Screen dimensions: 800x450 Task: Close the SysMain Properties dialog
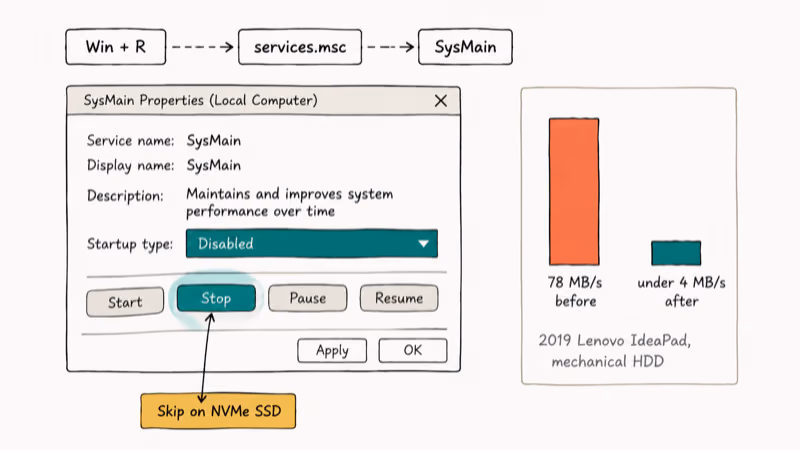click(x=441, y=101)
